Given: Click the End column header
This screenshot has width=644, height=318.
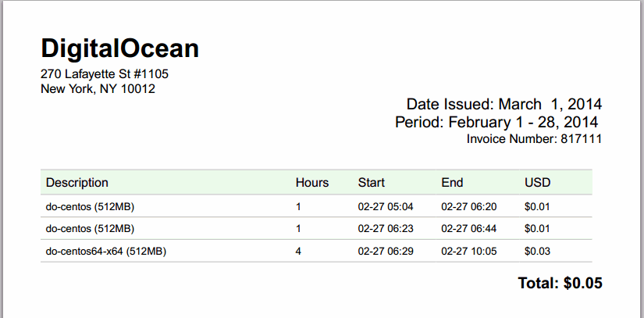Looking at the screenshot, I should [x=452, y=183].
